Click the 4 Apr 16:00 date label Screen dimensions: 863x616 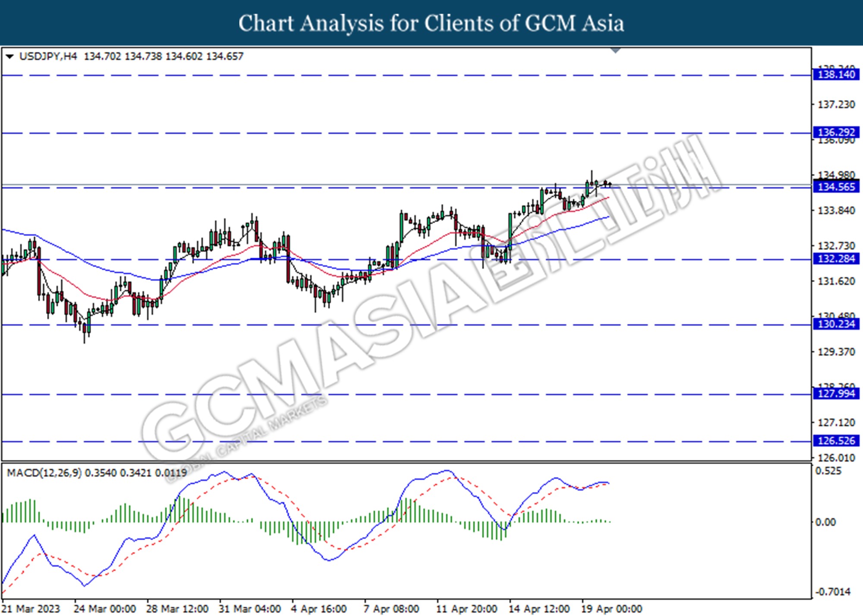pyautogui.click(x=319, y=609)
